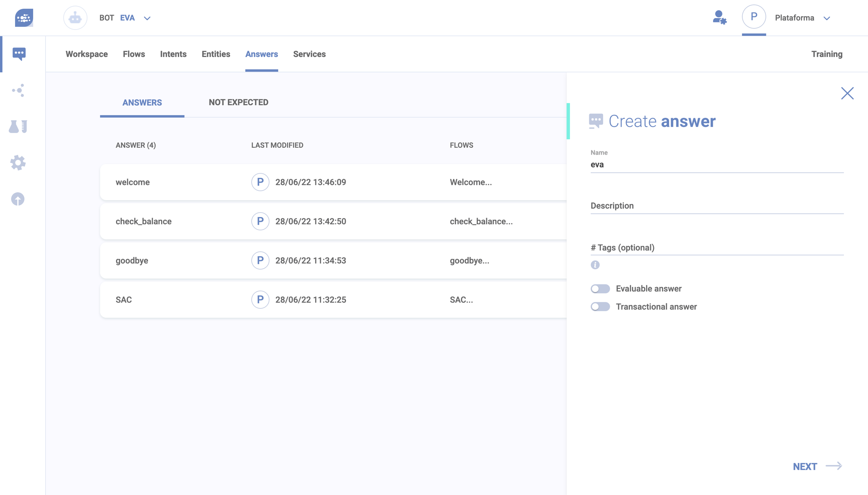Enable the Evaluable answer toggle
The width and height of the screenshot is (868, 495).
600,289
